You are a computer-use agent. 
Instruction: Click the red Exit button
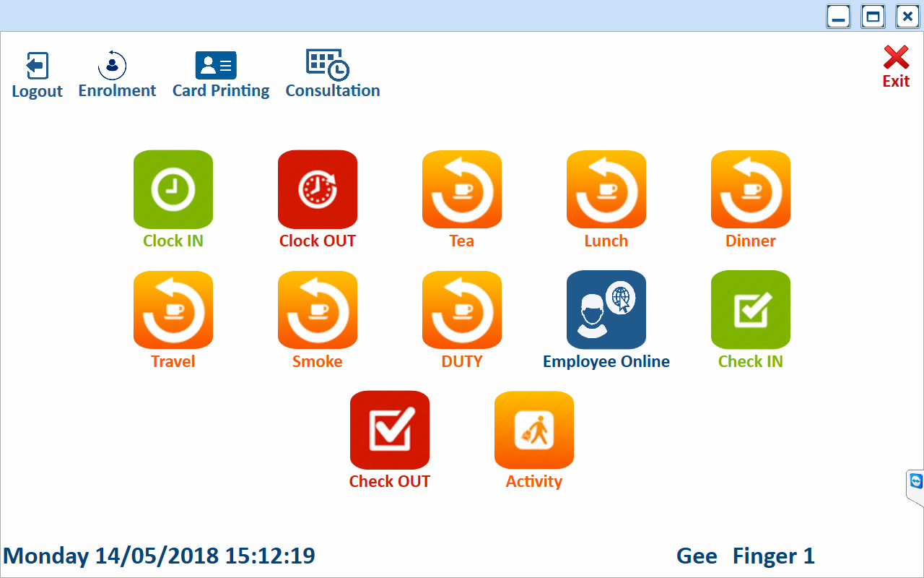point(896,66)
